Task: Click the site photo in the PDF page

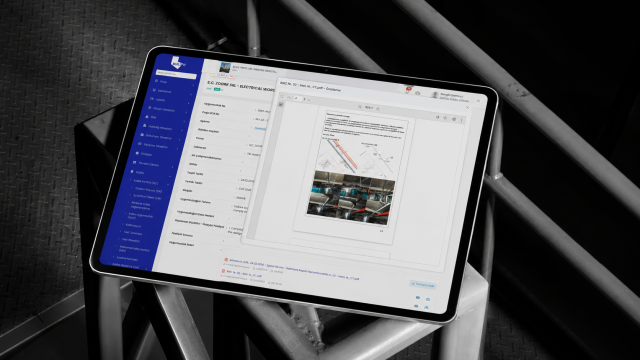Action: (351, 198)
